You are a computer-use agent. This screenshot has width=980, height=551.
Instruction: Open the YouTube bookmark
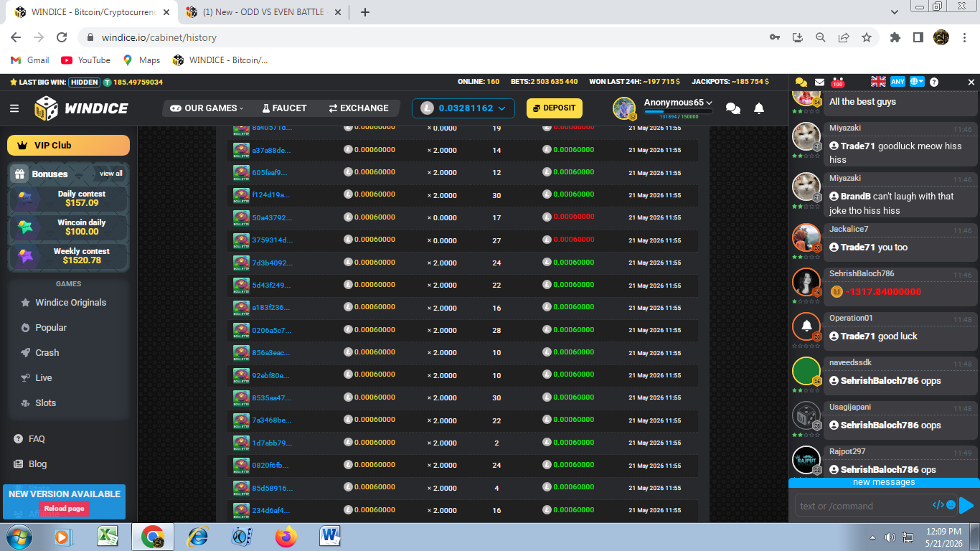[85, 60]
